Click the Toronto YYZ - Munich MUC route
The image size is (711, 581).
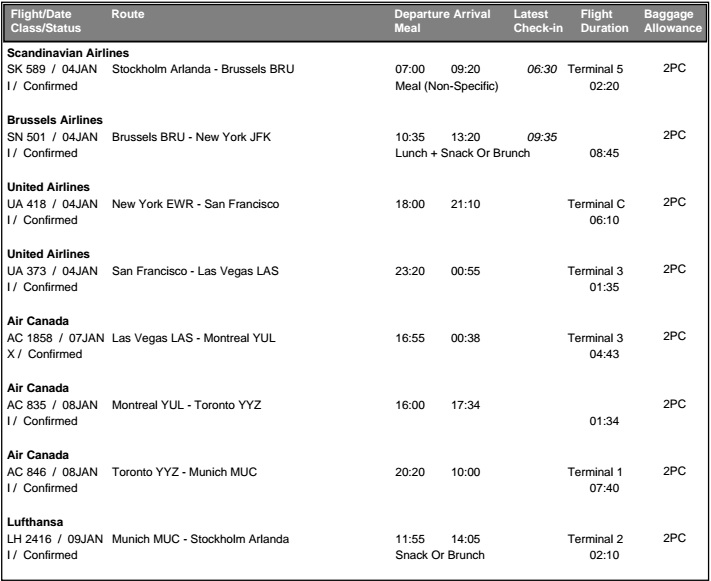[x=185, y=472]
